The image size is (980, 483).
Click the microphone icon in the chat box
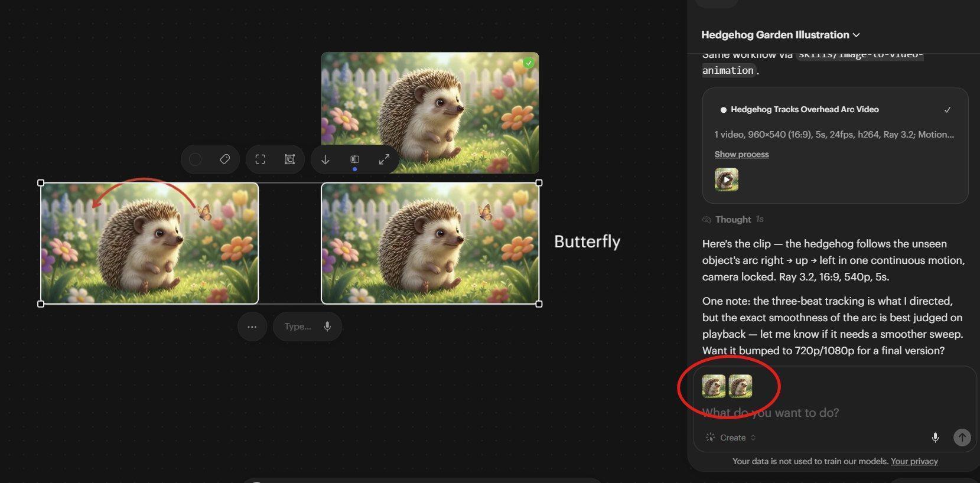click(935, 438)
